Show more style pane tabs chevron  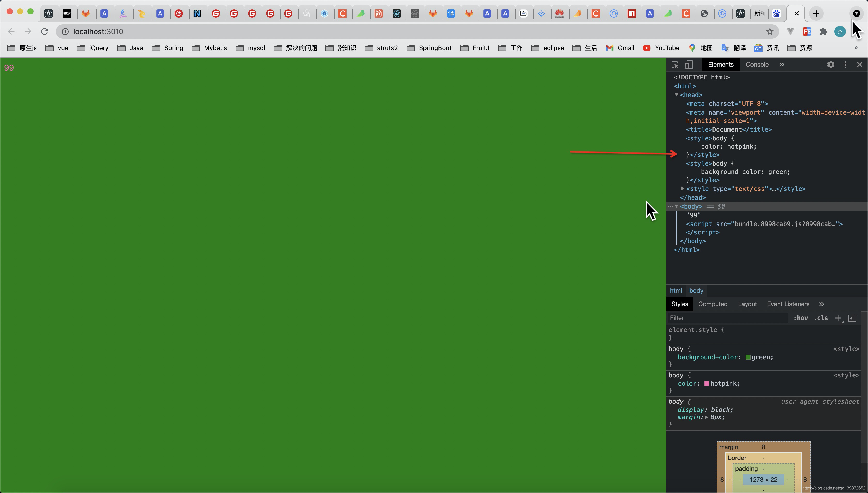[822, 304]
